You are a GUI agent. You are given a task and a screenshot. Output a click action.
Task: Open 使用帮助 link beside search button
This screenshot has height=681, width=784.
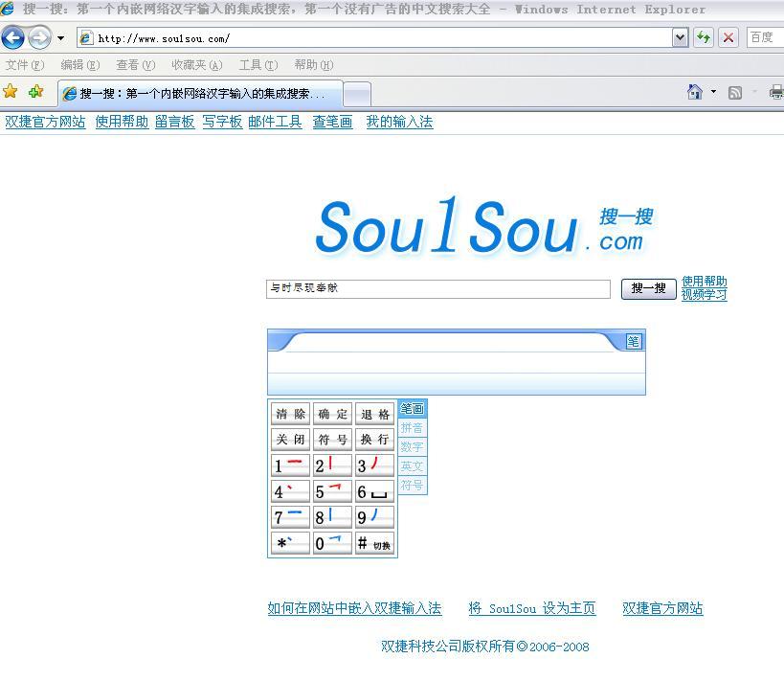click(x=704, y=282)
